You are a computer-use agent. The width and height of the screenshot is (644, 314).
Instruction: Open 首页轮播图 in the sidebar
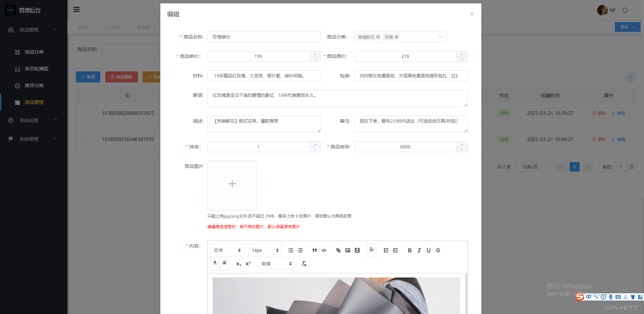34,69
